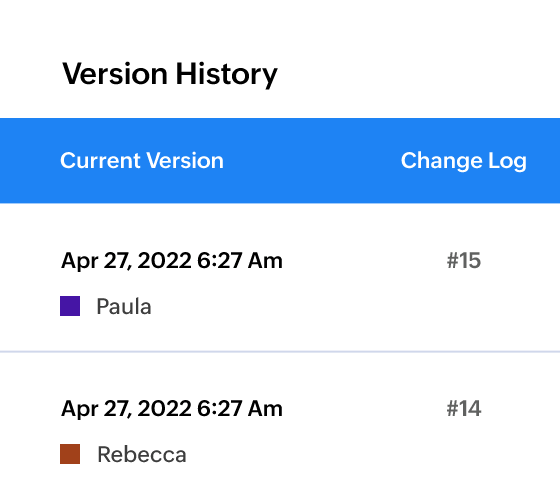Viewport: 560px width, 500px height.
Task: Click empty space right of Rebecca
Action: click(x=339, y=454)
